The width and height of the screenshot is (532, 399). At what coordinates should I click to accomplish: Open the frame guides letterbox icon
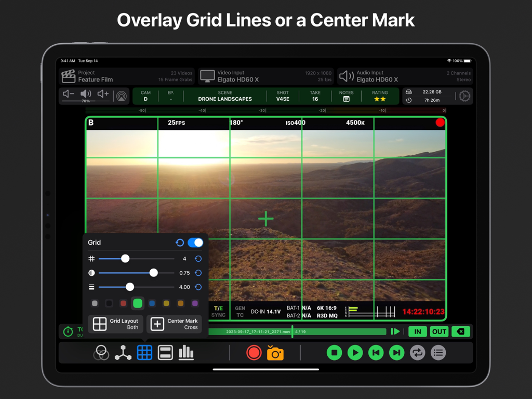165,353
